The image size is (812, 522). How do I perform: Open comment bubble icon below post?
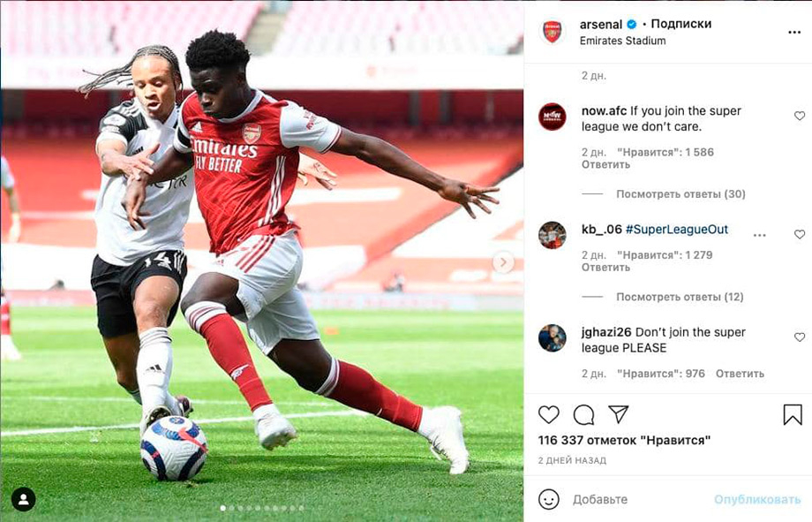coord(583,415)
